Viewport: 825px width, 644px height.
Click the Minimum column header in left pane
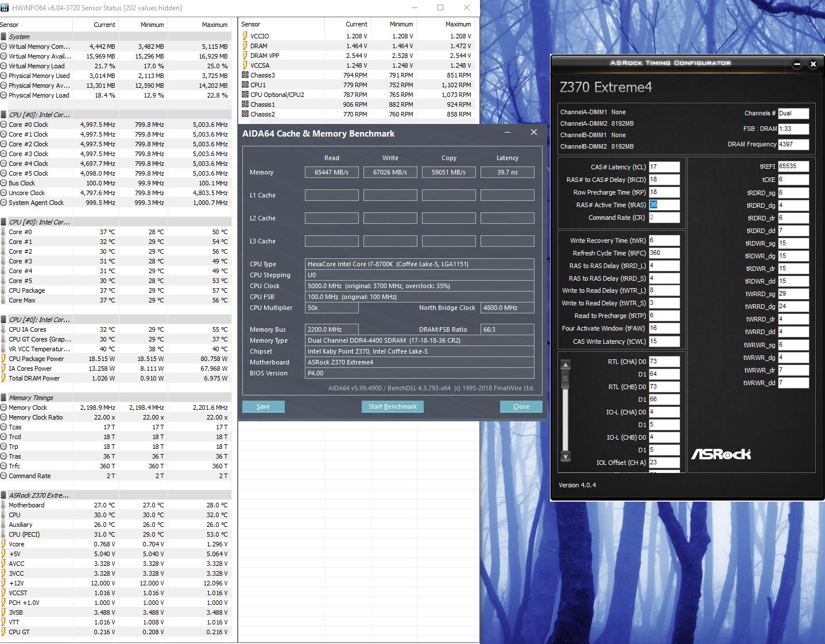pyautogui.click(x=143, y=25)
